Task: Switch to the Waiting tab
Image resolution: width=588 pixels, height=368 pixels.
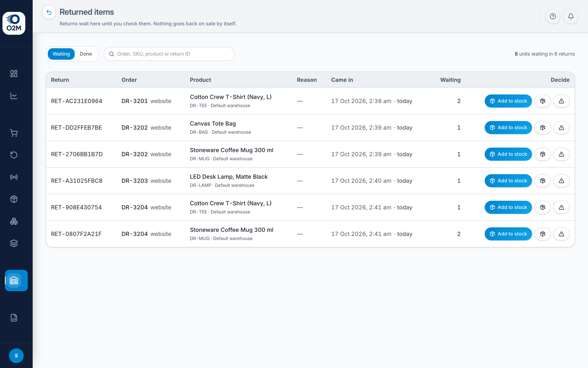Action: point(61,54)
